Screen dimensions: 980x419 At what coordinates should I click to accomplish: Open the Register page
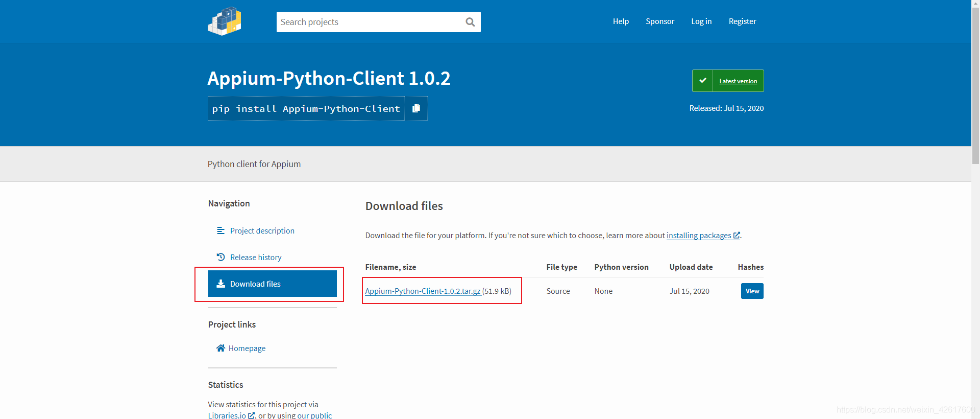pos(742,21)
